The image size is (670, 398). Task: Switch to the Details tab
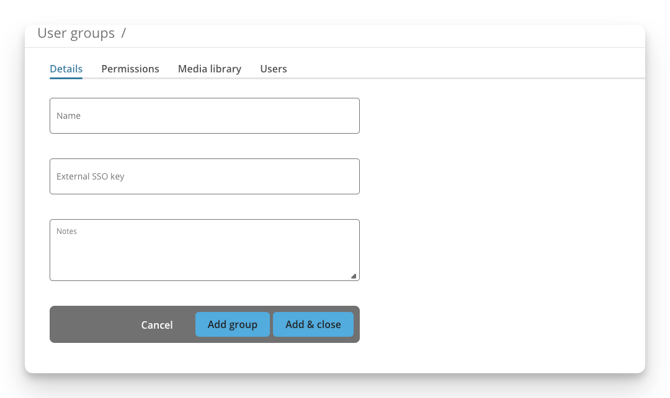click(66, 69)
